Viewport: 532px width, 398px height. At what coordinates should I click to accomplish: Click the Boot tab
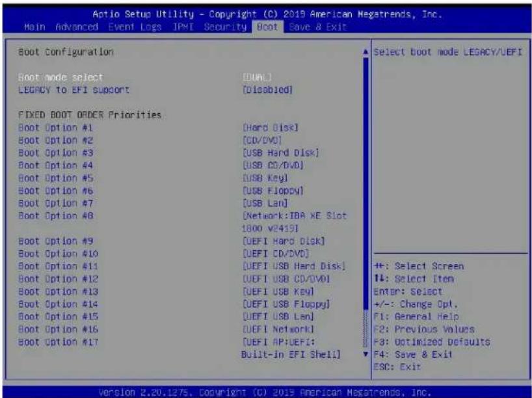267,27
